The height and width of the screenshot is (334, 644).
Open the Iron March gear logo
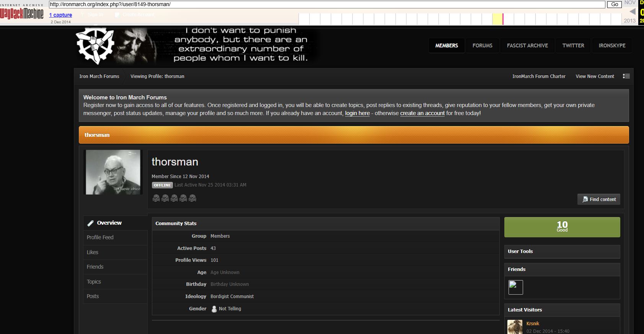coord(95,45)
